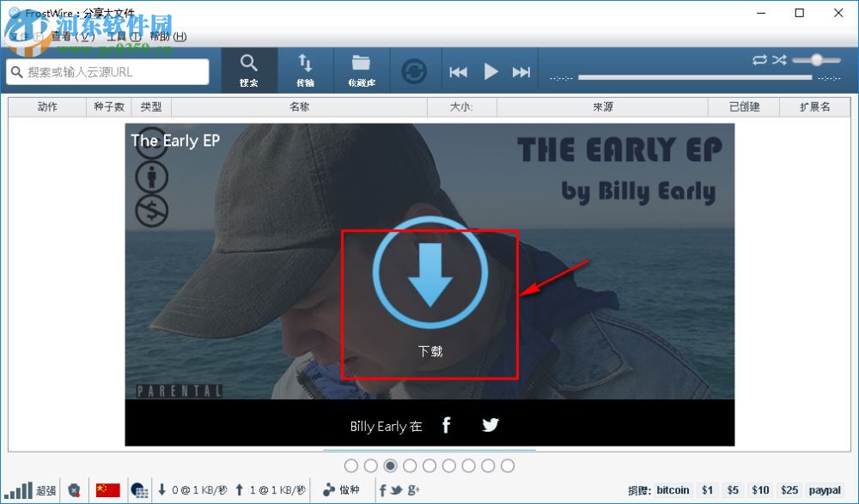
Task: Click the playback progress bar
Action: click(695, 78)
